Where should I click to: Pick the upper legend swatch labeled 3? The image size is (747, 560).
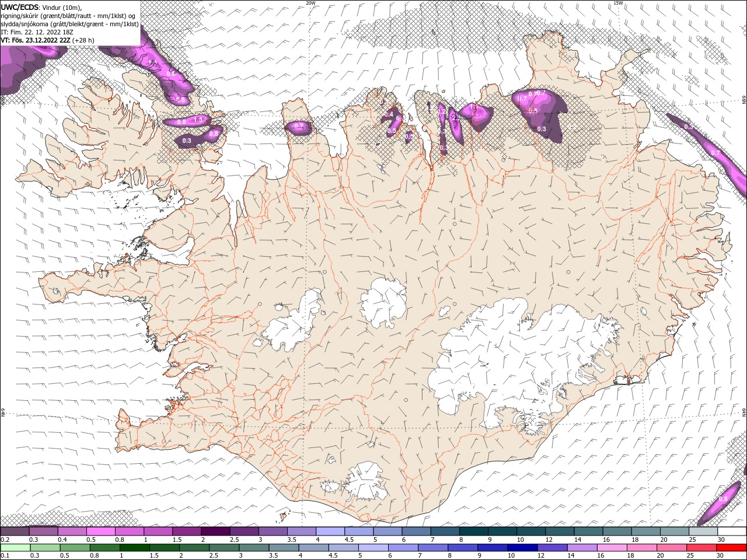click(273, 531)
